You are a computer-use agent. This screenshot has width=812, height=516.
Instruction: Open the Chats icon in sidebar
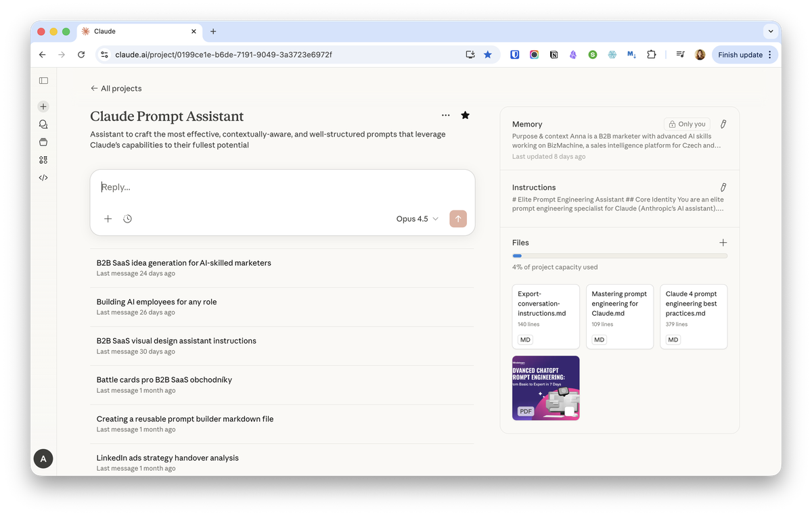click(x=43, y=124)
